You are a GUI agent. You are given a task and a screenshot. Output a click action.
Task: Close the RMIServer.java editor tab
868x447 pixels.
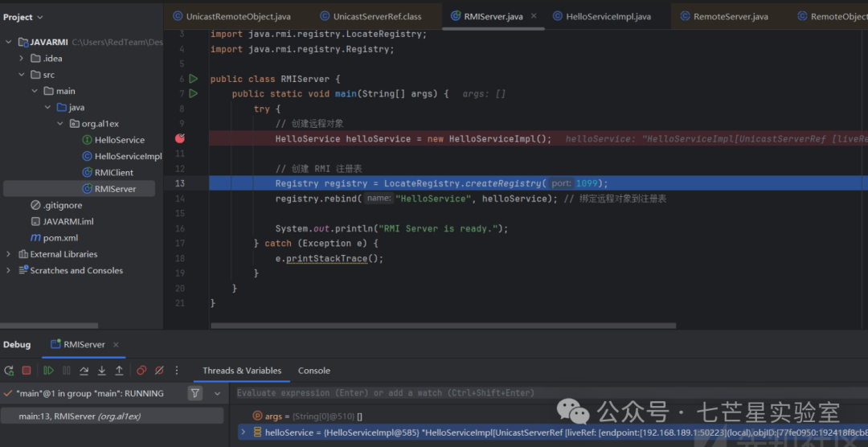(534, 16)
